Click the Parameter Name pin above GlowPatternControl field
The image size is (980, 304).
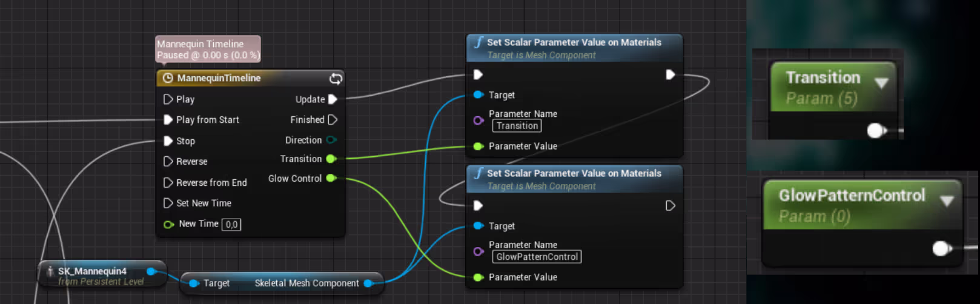pyautogui.click(x=478, y=251)
